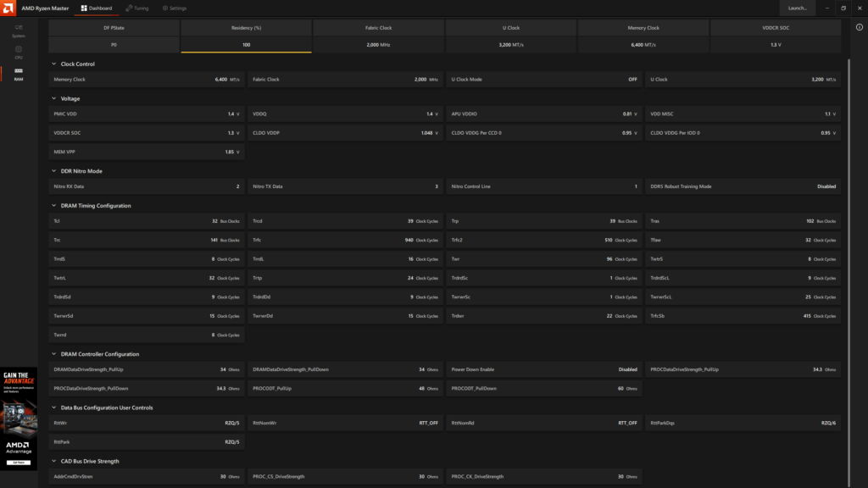Click the RttNomWr RTT_OFF row

pyautogui.click(x=345, y=424)
